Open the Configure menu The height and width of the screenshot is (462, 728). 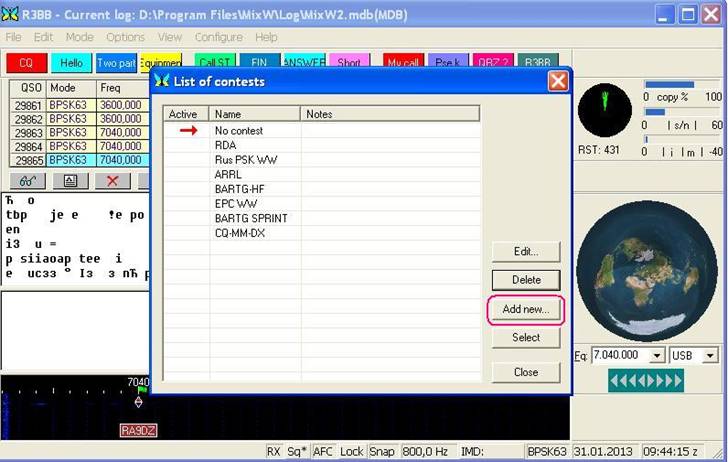click(x=218, y=37)
